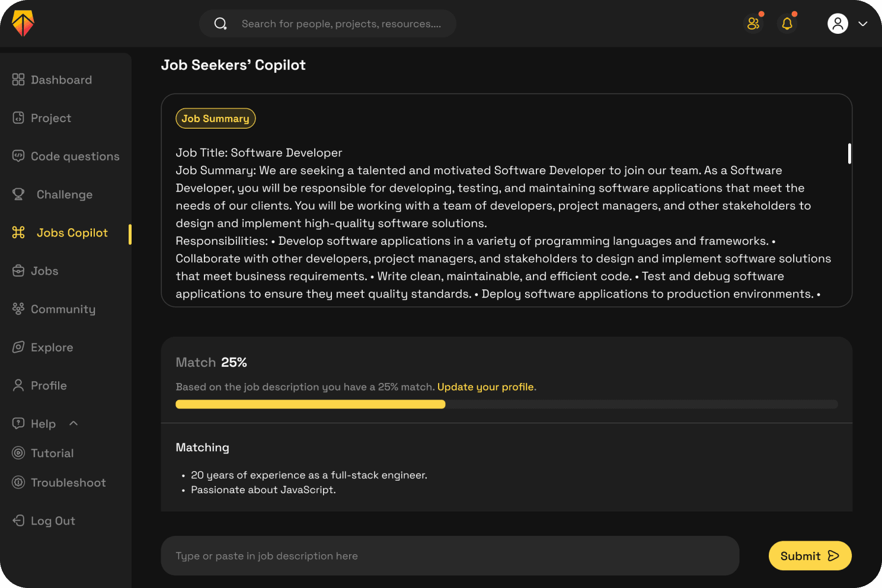
Task: Open the profile account dropdown chevron
Action: (862, 25)
